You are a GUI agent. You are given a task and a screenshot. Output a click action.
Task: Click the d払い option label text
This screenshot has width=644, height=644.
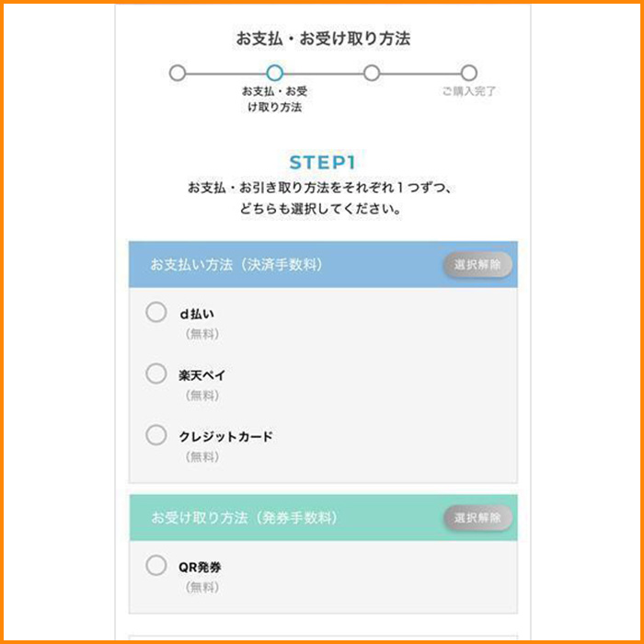[197, 314]
